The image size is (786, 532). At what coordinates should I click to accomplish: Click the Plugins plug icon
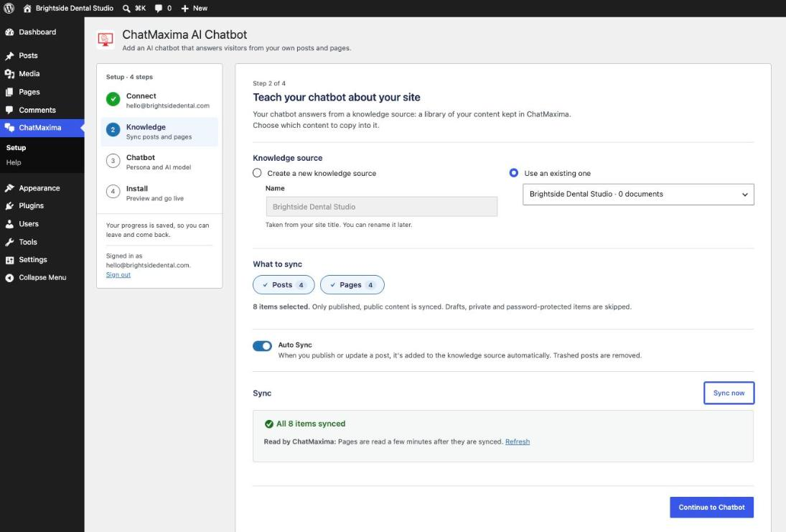pos(9,206)
